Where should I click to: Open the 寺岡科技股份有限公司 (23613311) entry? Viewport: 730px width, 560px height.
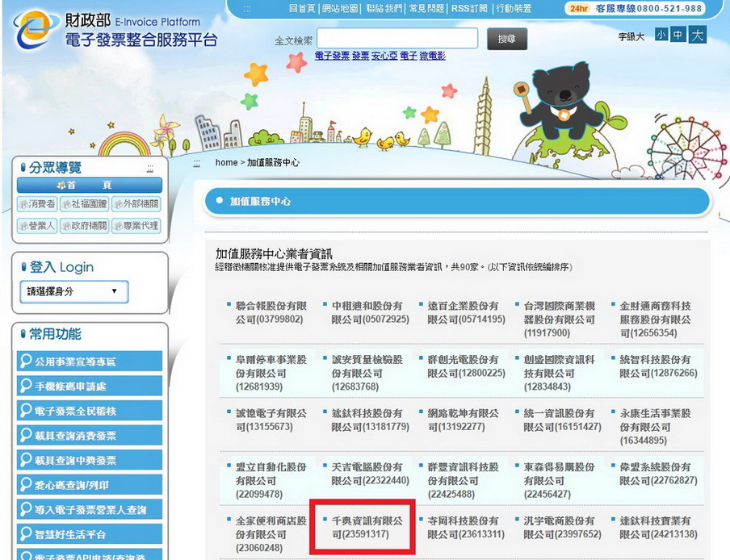click(466, 528)
